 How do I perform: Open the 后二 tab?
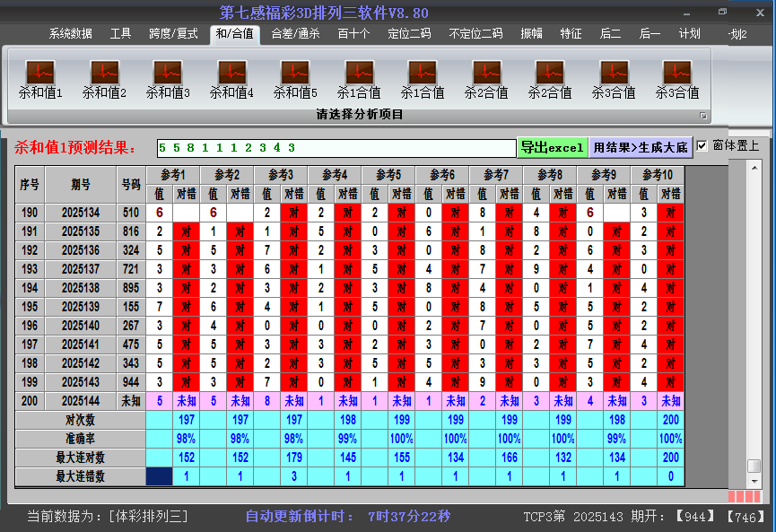coord(610,34)
